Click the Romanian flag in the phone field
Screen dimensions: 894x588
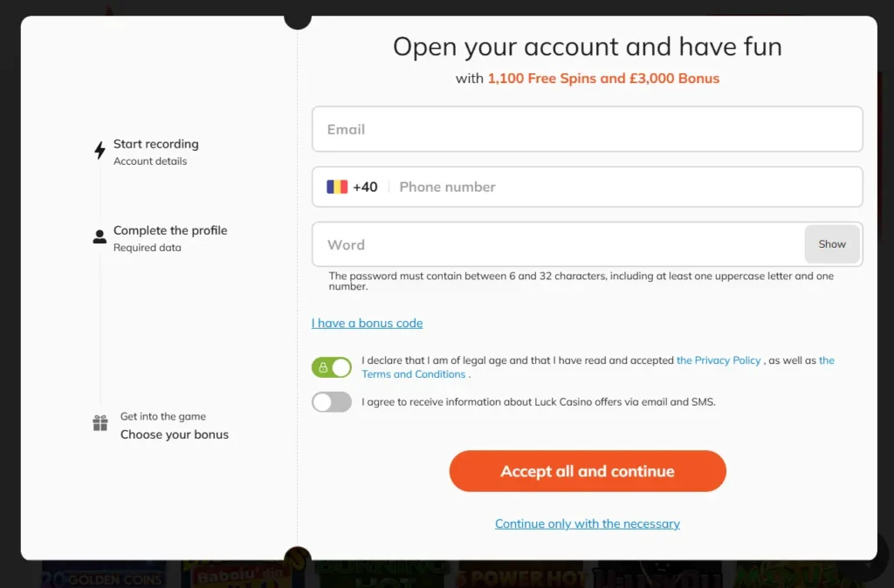336,186
